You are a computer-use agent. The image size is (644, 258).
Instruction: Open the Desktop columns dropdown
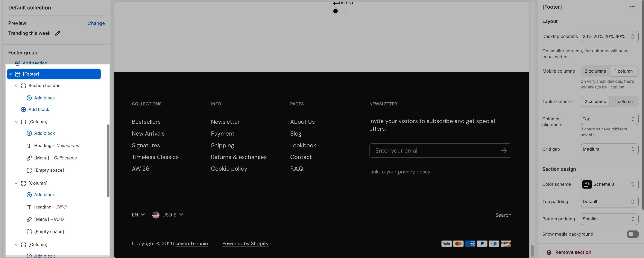(609, 37)
